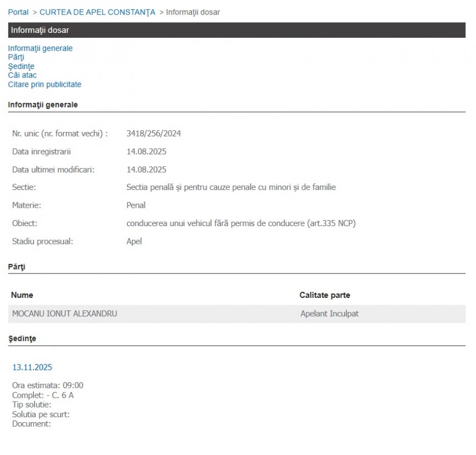This screenshot has height=455, width=476.
Task: Open CURTEA DE APEL CONSTANȚA breadcrumb link
Action: pyautogui.click(x=97, y=12)
